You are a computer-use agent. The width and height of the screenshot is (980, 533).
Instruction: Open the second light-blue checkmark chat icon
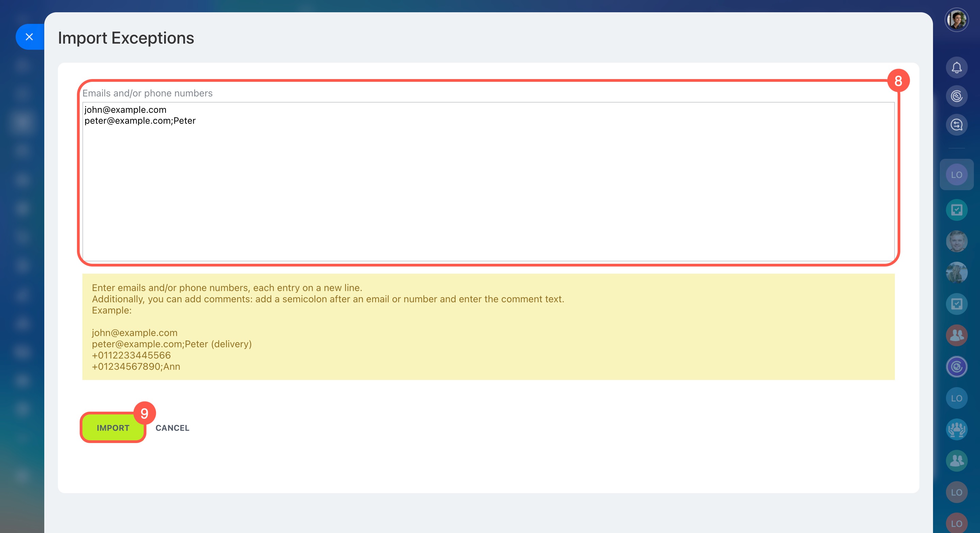tap(957, 304)
